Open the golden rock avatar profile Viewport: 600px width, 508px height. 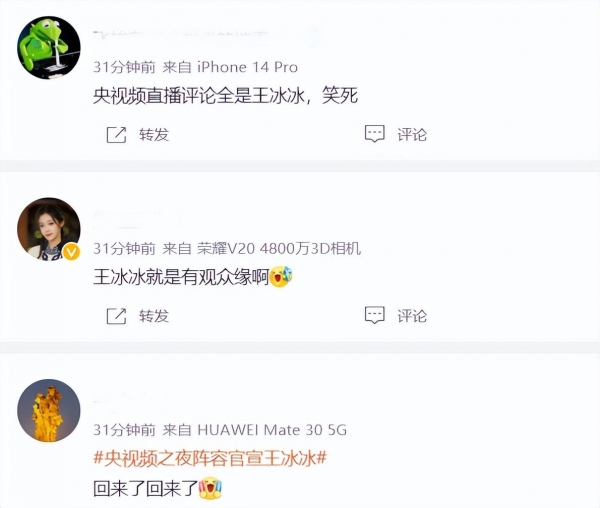point(49,410)
